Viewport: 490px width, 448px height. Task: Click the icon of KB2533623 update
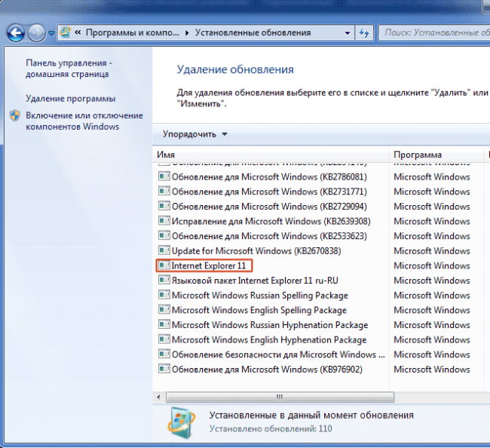tap(164, 236)
